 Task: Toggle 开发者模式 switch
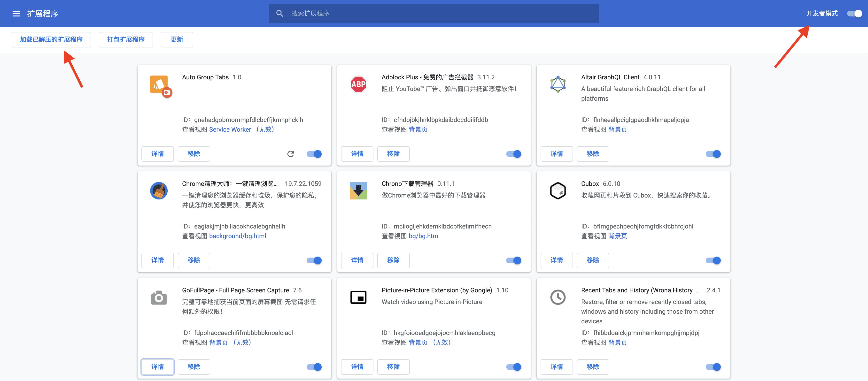coord(854,14)
